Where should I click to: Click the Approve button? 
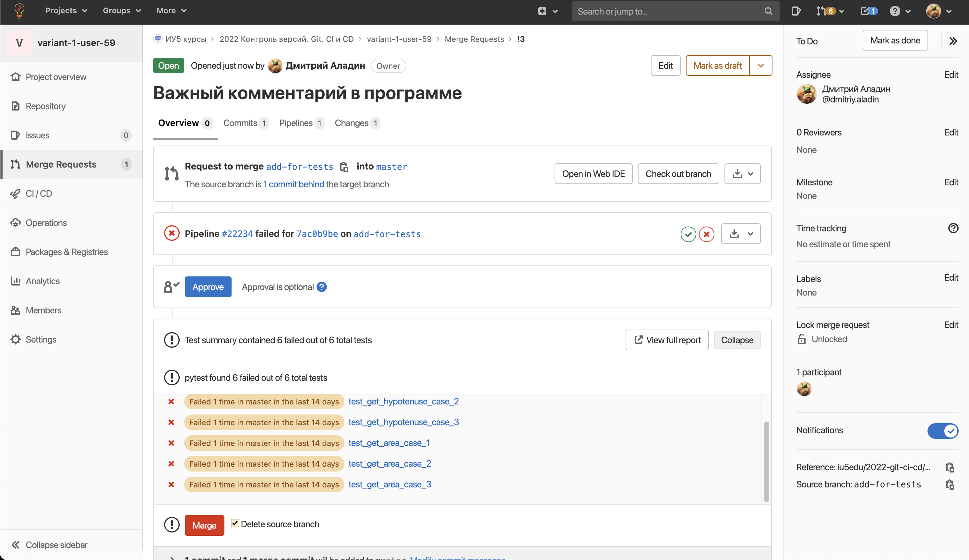coord(208,287)
